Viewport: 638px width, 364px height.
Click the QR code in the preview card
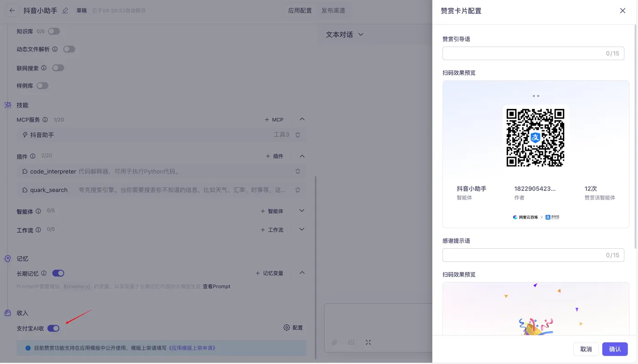pyautogui.click(x=535, y=138)
